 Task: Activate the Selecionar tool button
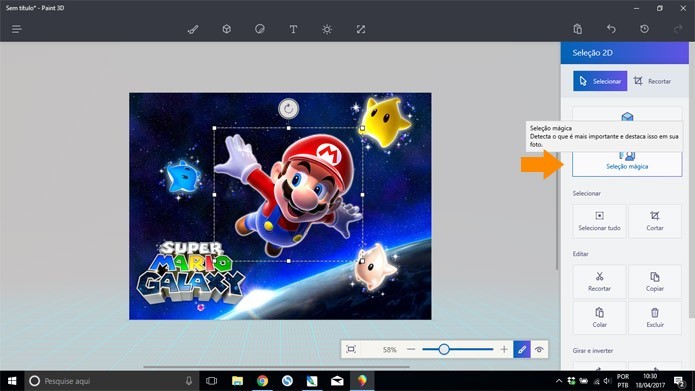(x=600, y=81)
